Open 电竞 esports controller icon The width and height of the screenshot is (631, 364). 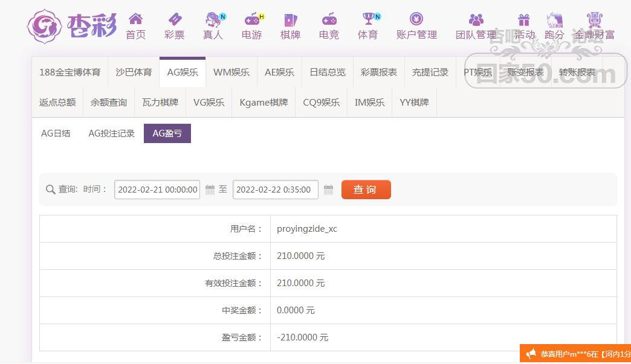pyautogui.click(x=329, y=19)
